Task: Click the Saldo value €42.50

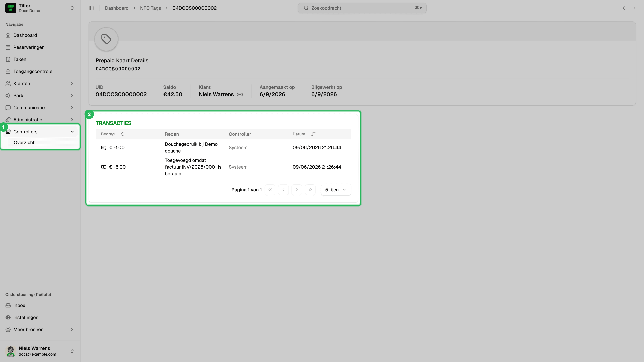Action: (x=173, y=94)
